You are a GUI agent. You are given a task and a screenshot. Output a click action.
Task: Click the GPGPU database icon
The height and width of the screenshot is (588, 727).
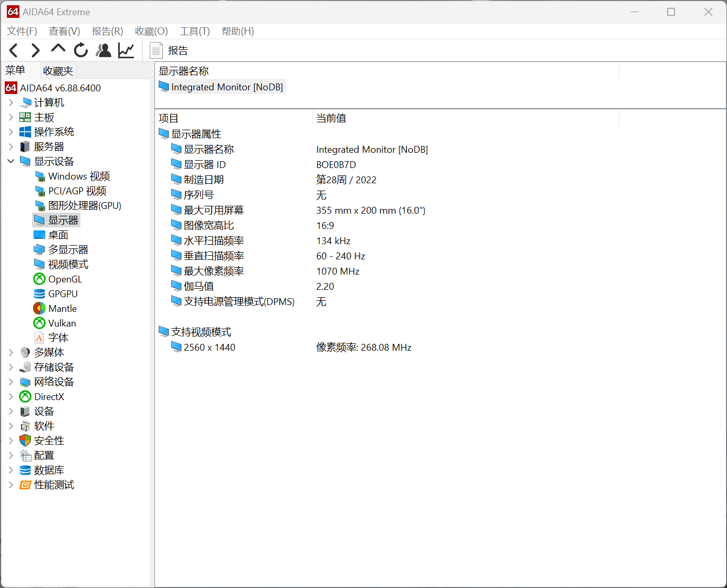click(39, 293)
